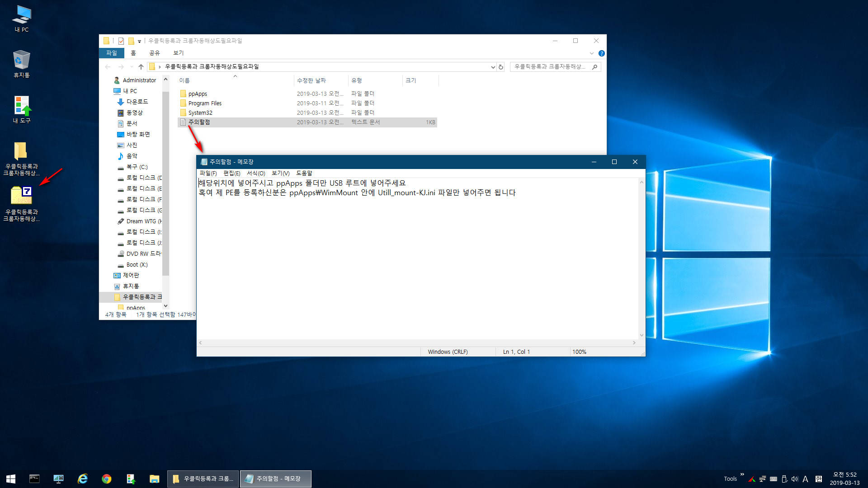Click the search magnifier in Explorer
The image size is (868, 488).
(594, 67)
